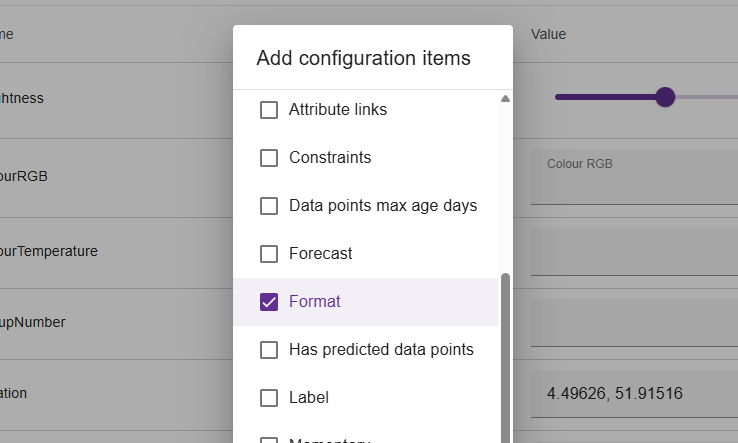
Task: Click the dialog list scrollbar thumb
Action: click(505, 350)
